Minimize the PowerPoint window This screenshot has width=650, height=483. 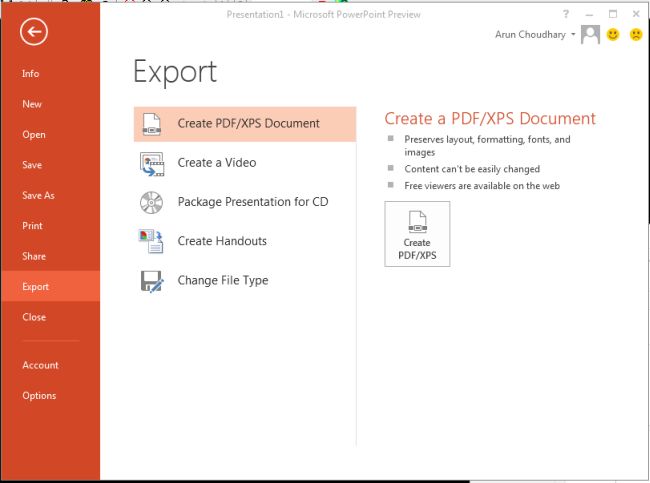click(589, 15)
